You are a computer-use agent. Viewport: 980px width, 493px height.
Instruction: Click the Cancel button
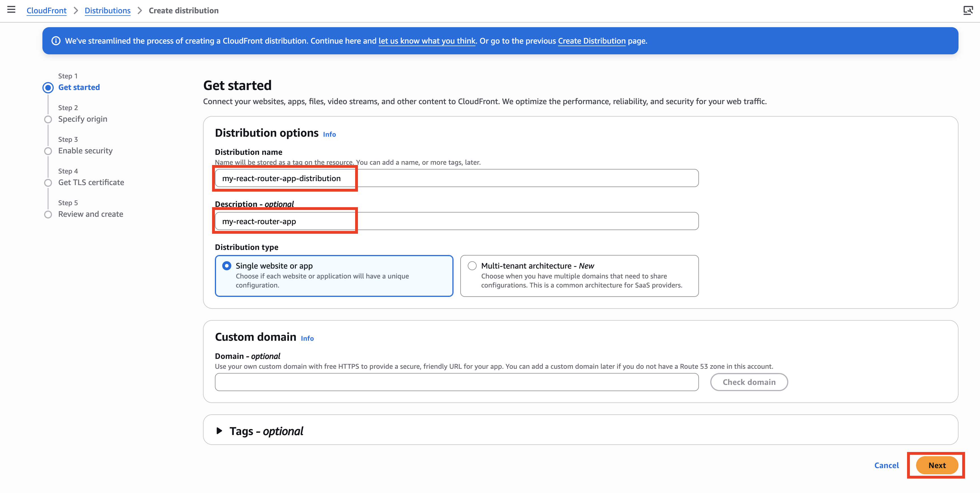pyautogui.click(x=886, y=465)
